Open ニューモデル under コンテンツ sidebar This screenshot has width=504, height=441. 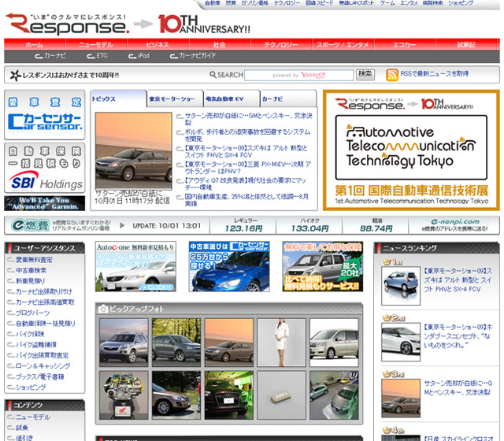pyautogui.click(x=33, y=417)
